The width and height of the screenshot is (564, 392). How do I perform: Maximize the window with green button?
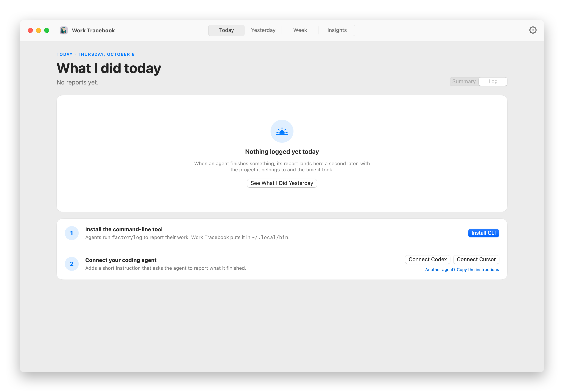[47, 31]
